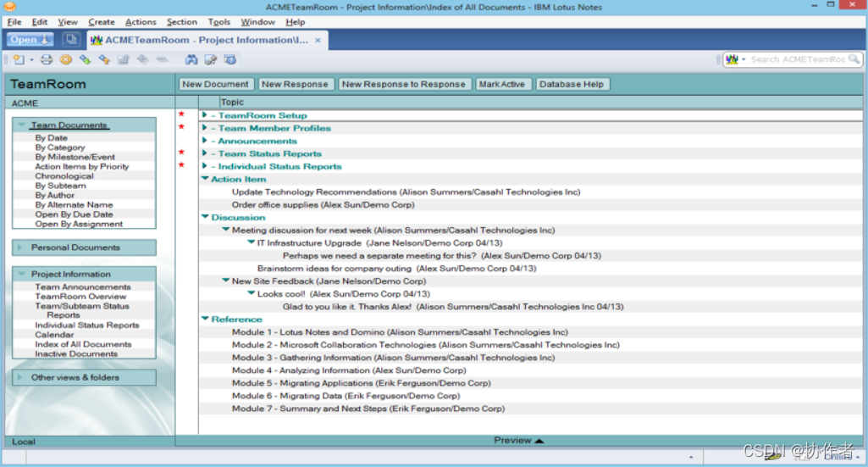Image resolution: width=868 pixels, height=467 pixels.
Task: Open the File menu
Action: click(14, 22)
